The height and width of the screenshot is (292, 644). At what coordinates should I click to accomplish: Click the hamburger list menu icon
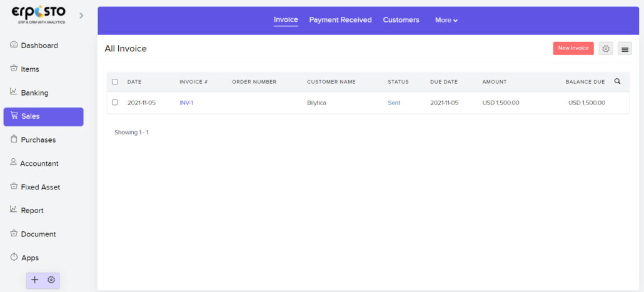tap(624, 49)
